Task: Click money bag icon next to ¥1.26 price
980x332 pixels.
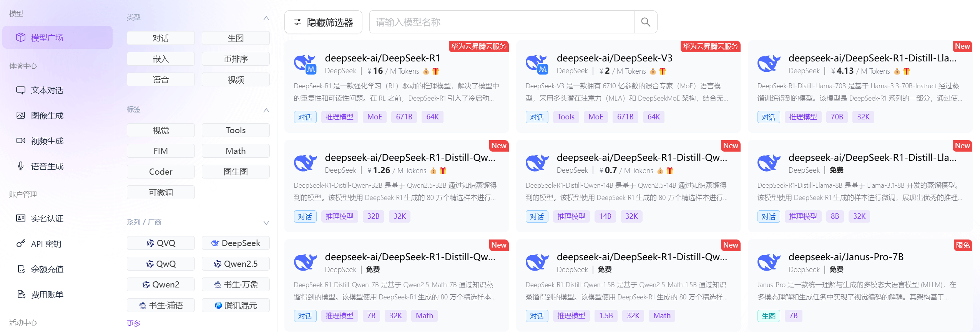Action: pyautogui.click(x=433, y=170)
